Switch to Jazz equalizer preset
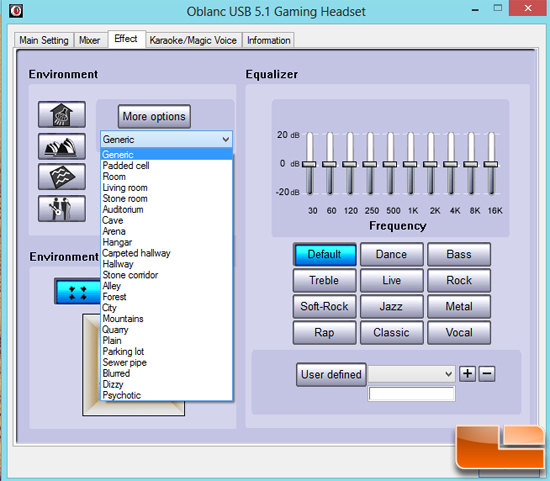The width and height of the screenshot is (550, 481). 391,306
